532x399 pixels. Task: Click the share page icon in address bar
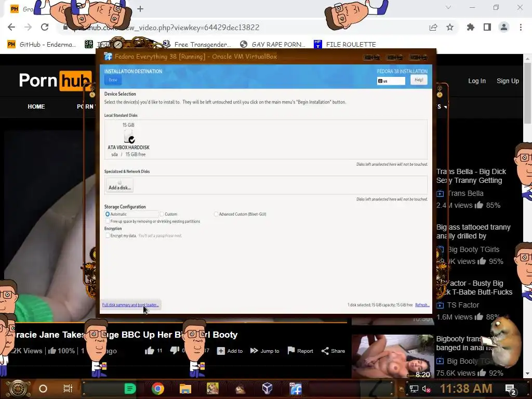(x=433, y=27)
